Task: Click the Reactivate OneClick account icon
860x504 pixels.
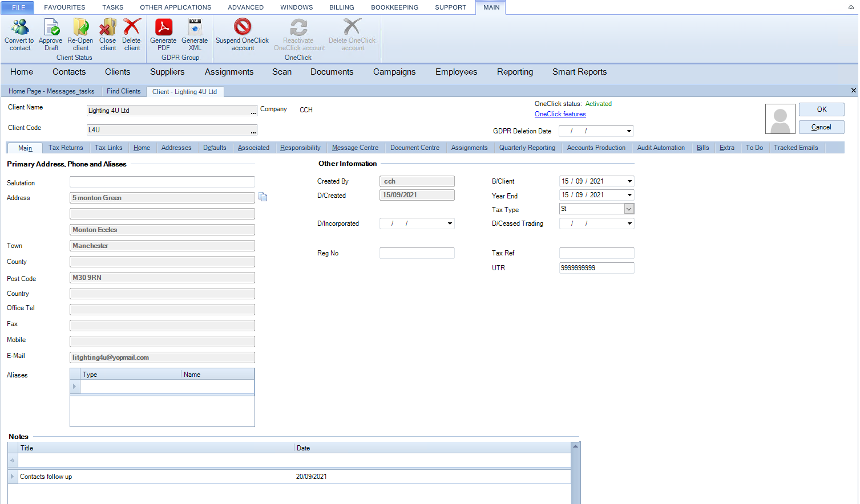Action: [x=298, y=27]
